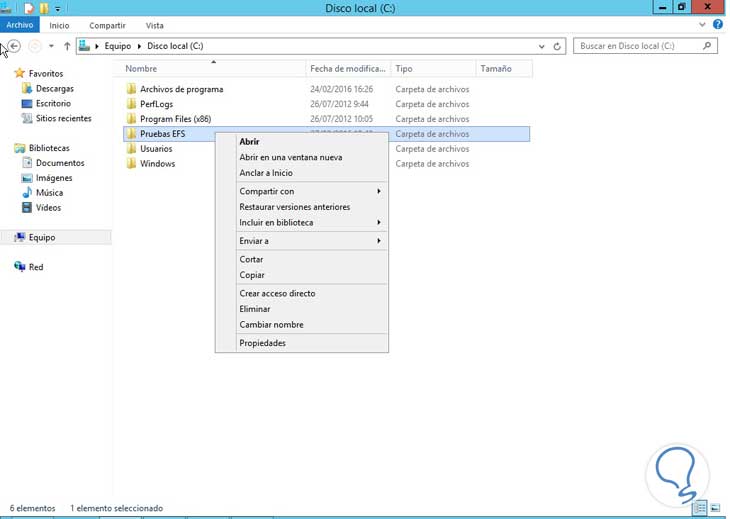
Task: Switch to details view icon in status bar
Action: click(700, 508)
